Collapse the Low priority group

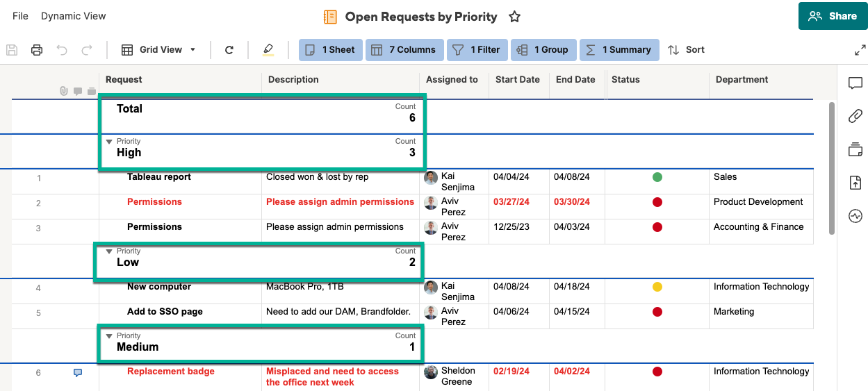click(109, 251)
